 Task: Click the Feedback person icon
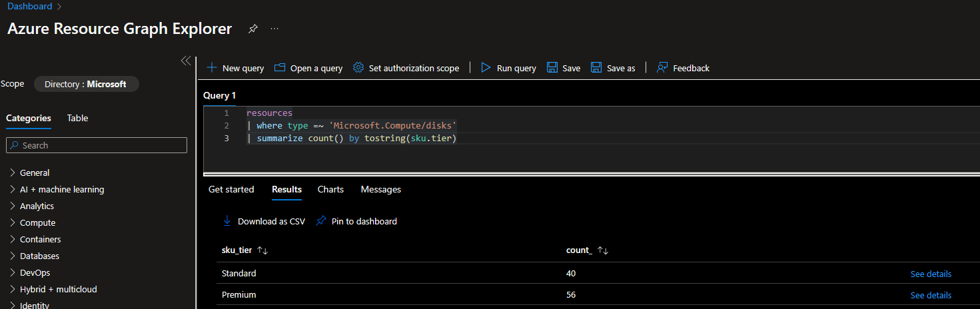[x=662, y=68]
